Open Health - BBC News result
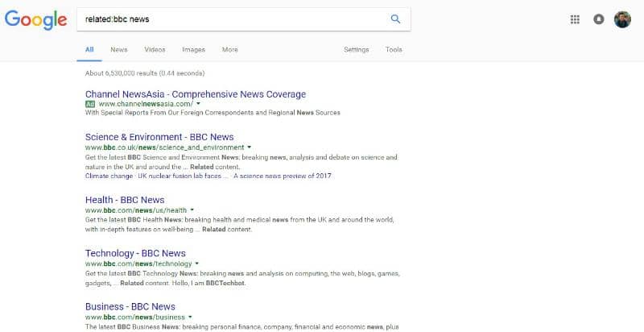Viewport: 644px width, 332px height. [x=125, y=200]
